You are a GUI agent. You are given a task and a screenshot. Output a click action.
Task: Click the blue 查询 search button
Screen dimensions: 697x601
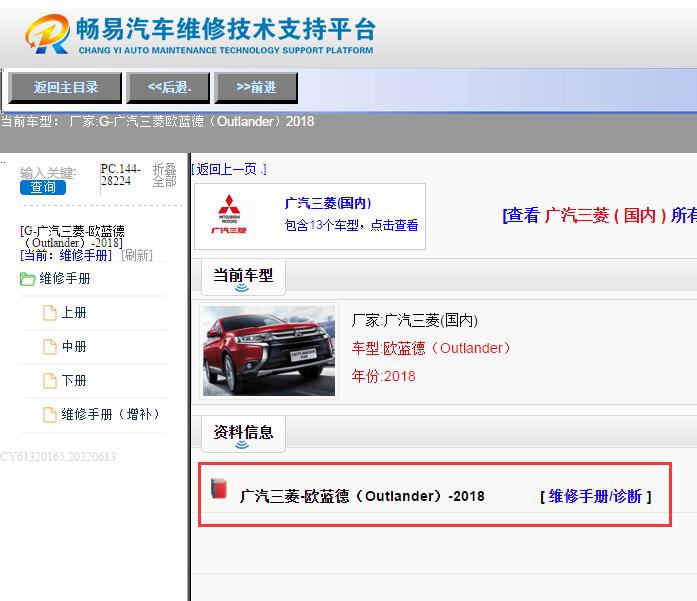coord(43,187)
